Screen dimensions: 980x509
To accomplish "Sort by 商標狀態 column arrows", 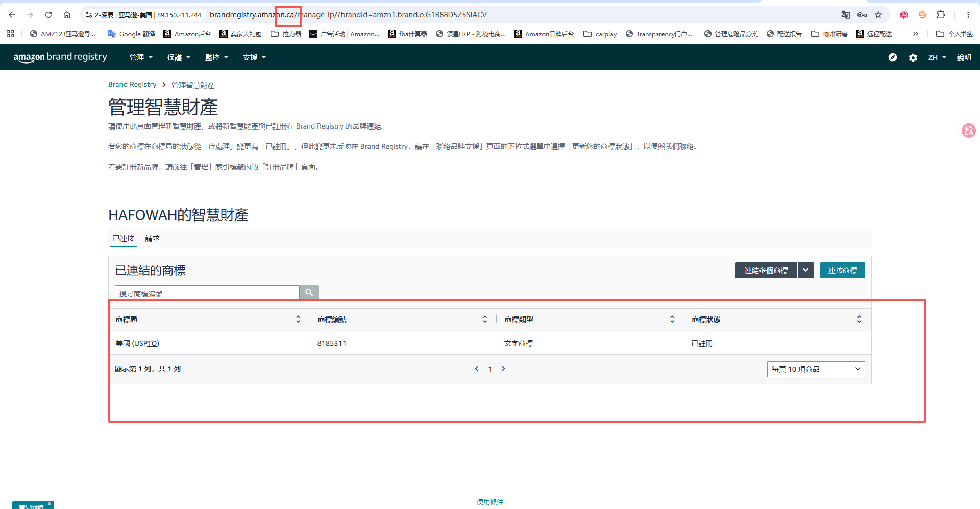I will (x=859, y=319).
